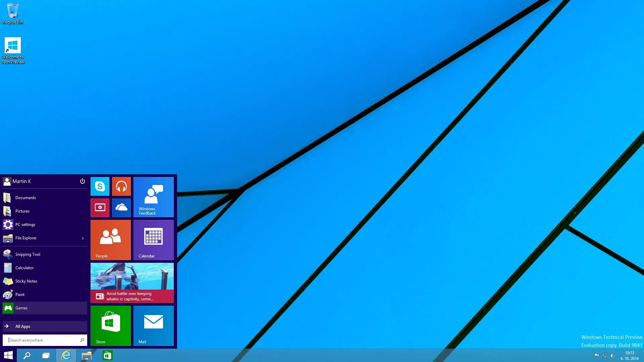Open Sticky Notes from the list
The width and height of the screenshot is (644, 362).
point(26,281)
